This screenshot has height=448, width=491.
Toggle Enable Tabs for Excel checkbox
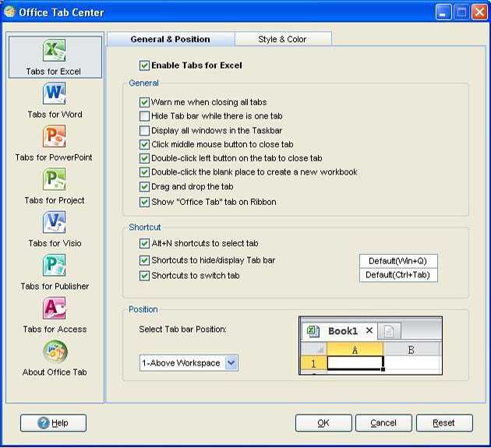coord(144,65)
